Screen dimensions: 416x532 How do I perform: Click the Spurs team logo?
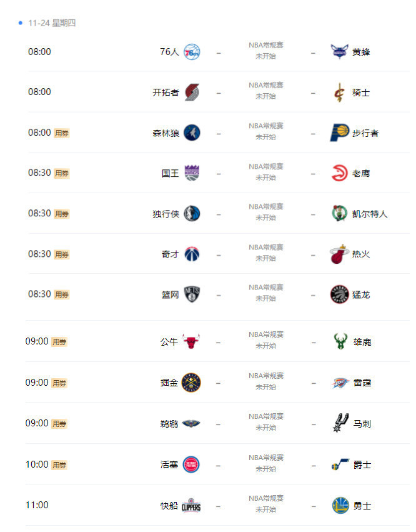340,423
